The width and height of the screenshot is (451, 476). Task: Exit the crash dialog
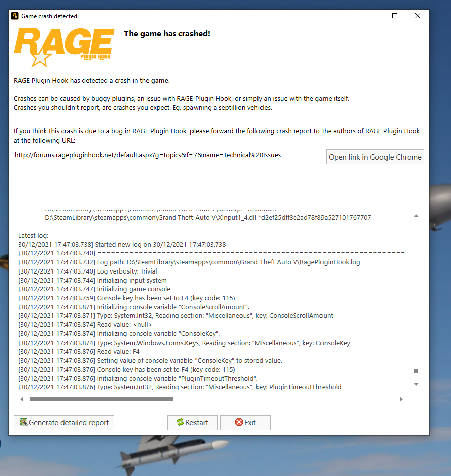245,422
